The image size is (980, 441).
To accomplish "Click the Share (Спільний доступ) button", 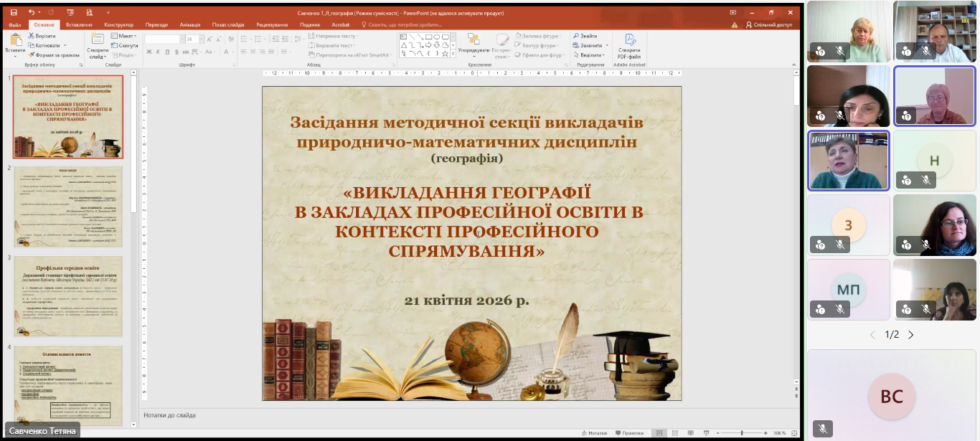I will (769, 24).
